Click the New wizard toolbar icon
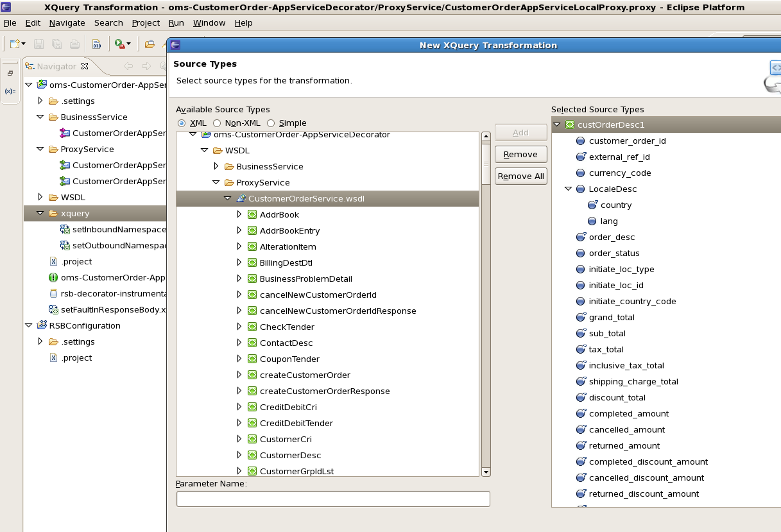This screenshot has width=781, height=532. coord(14,44)
